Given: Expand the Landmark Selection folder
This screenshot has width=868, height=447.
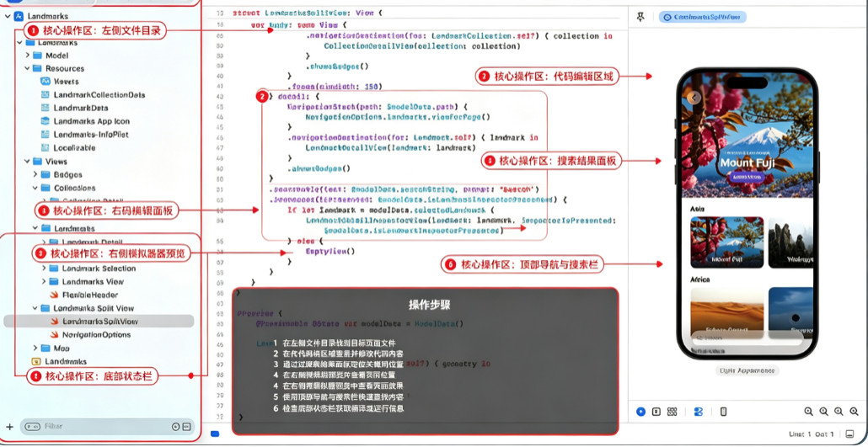Looking at the screenshot, I should tap(44, 269).
